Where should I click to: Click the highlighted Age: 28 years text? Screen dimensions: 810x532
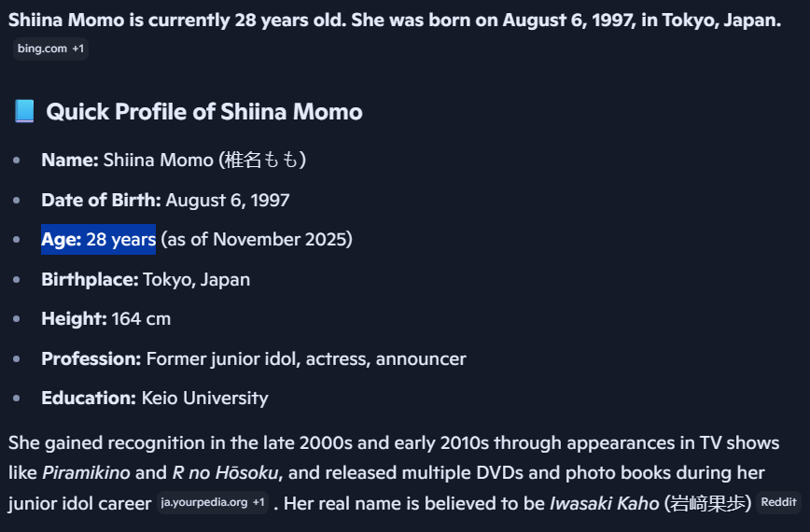click(x=98, y=240)
